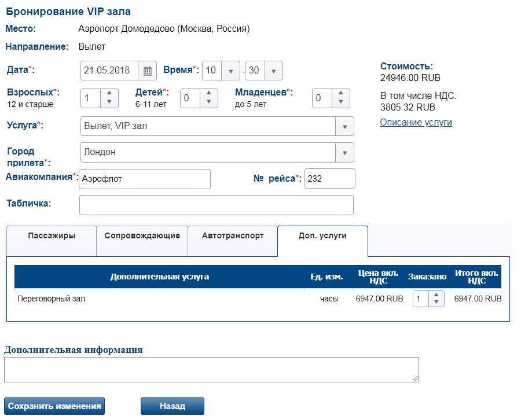532x420 pixels.
Task: Decrease the adults count with down arrow
Action: pyautogui.click(x=109, y=102)
